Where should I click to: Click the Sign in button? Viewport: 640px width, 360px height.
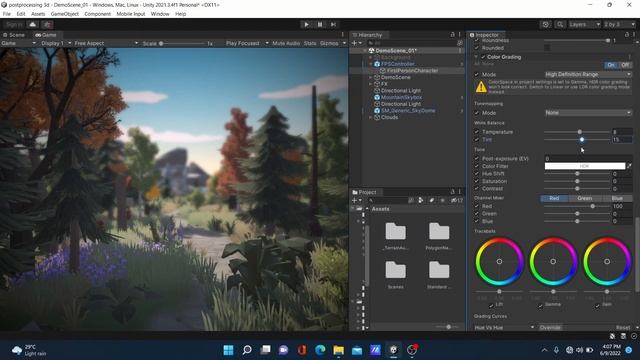click(14, 24)
